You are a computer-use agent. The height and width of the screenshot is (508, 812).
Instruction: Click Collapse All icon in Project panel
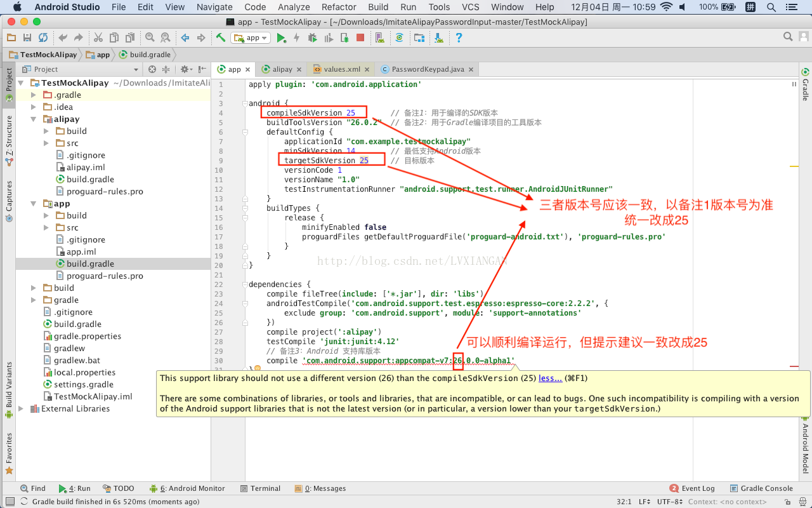(166, 69)
